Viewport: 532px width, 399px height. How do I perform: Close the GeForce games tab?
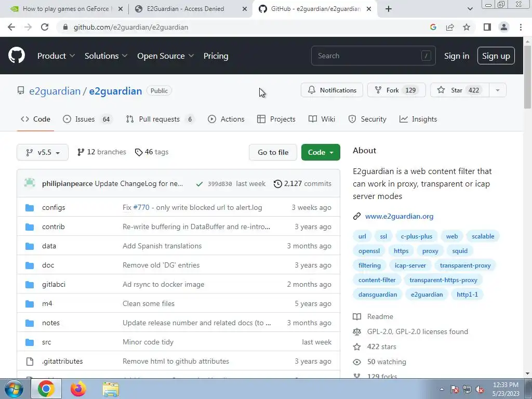coord(120,9)
